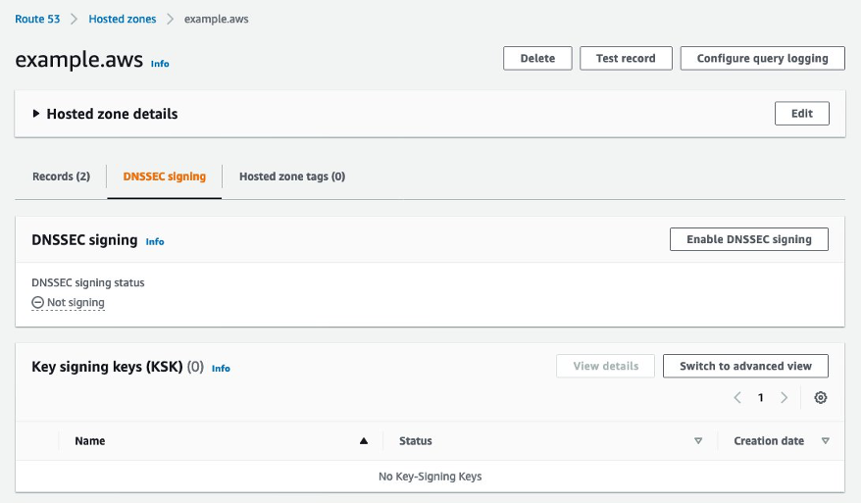Click page number 1 in pagination
Screen dimensions: 862x504
click(x=761, y=397)
